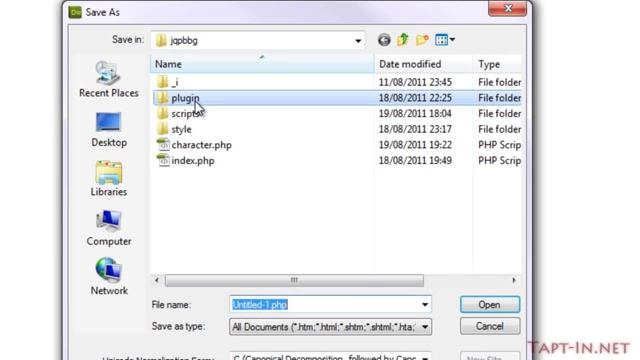Click the 18/08/2011 19:49 date cell
The image size is (640, 360).
[415, 160]
